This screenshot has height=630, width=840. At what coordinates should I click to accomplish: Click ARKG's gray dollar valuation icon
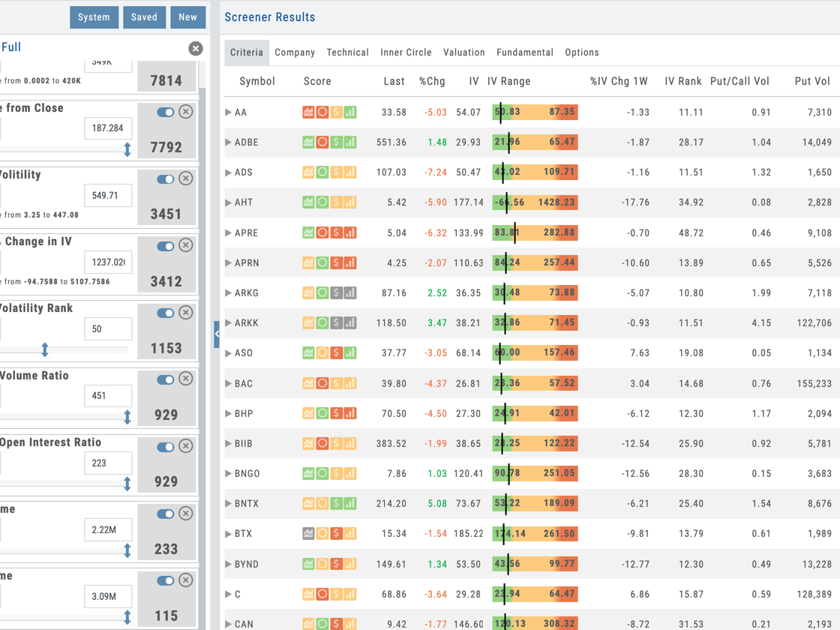(x=337, y=293)
